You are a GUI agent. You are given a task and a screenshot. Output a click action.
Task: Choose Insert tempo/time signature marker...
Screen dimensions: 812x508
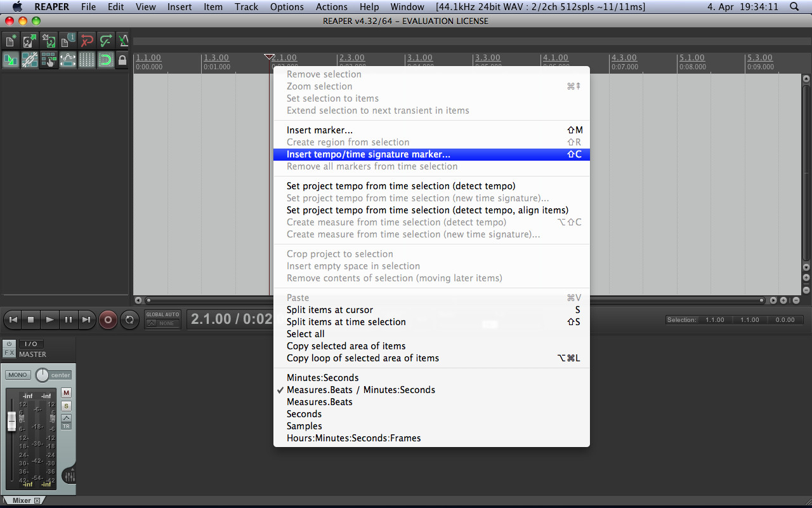click(x=431, y=154)
